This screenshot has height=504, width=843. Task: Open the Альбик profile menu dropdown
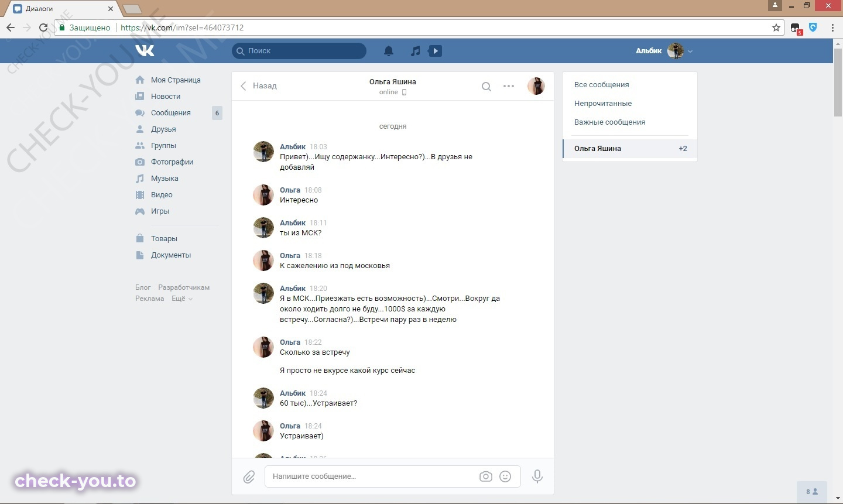pos(664,51)
